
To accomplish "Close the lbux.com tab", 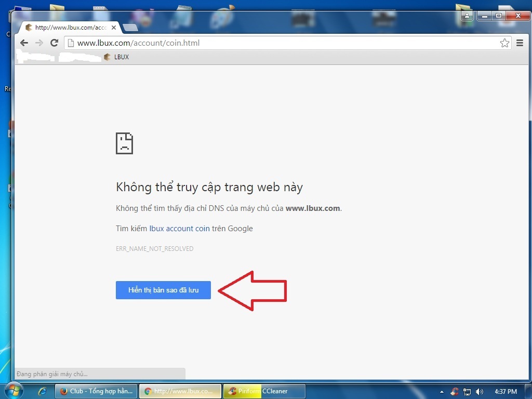I will click(114, 28).
